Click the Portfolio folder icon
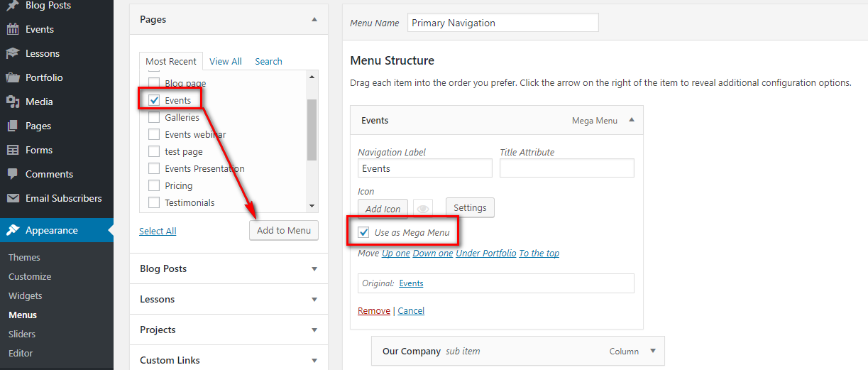The width and height of the screenshot is (868, 370). point(13,77)
